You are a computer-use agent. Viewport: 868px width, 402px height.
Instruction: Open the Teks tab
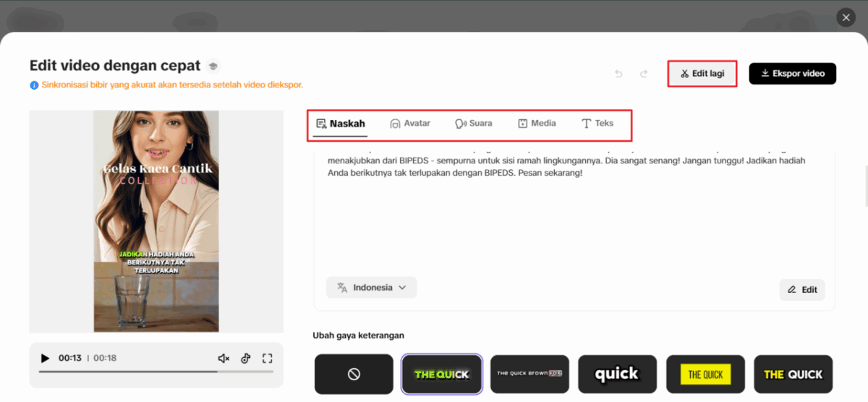pos(597,124)
